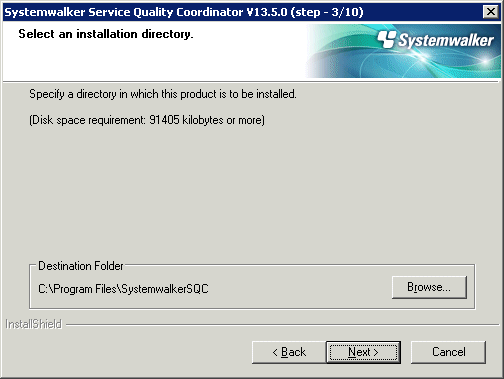The width and height of the screenshot is (504, 379).
Task: Click the 'step - 3/10' indicator in title
Action: coord(327,12)
